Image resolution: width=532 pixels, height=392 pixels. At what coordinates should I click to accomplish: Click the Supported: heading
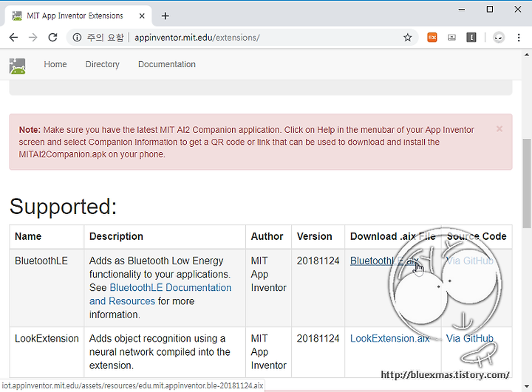click(x=63, y=206)
